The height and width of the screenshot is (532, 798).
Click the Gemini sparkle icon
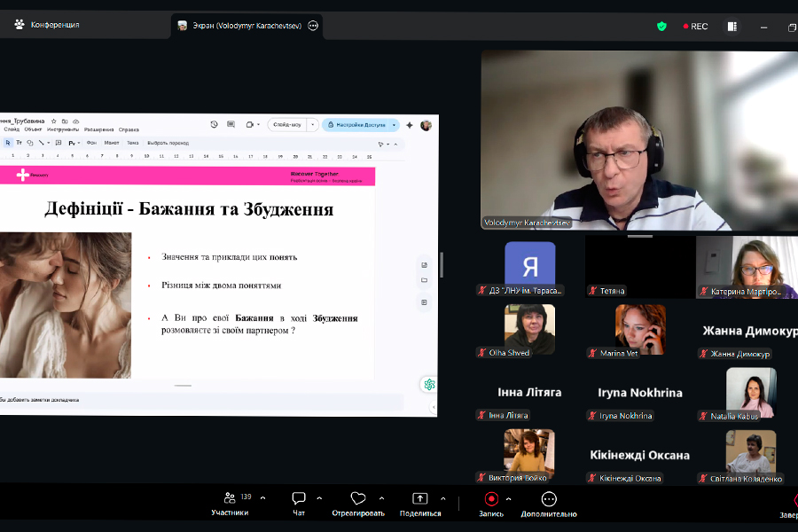pos(409,125)
